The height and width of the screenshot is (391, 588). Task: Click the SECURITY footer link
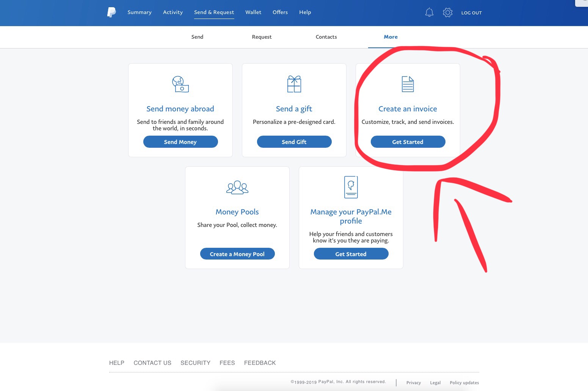196,363
